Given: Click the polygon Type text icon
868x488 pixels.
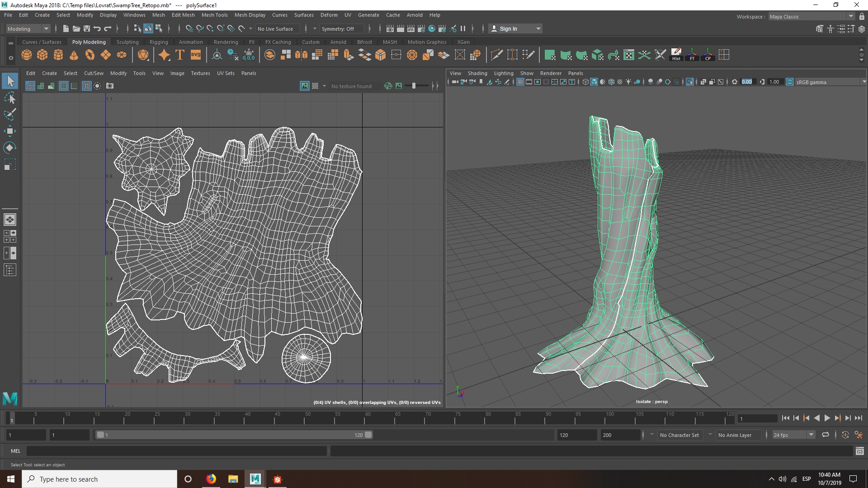Looking at the screenshot, I should point(180,55).
